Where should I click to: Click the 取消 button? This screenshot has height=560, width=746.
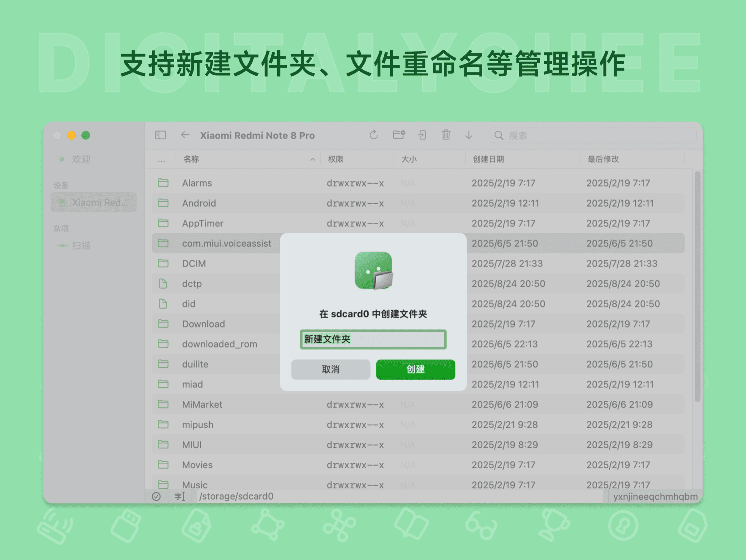(330, 369)
